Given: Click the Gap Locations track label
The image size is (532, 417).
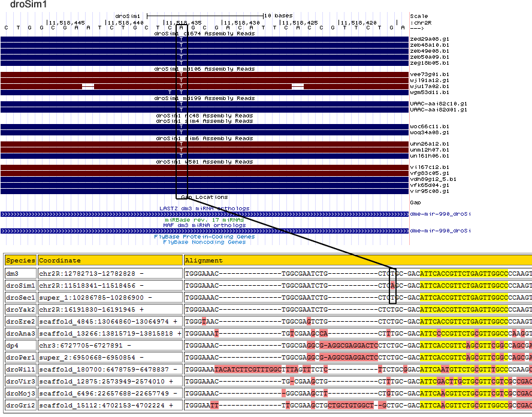Looking at the screenshot, I should pos(204,197).
